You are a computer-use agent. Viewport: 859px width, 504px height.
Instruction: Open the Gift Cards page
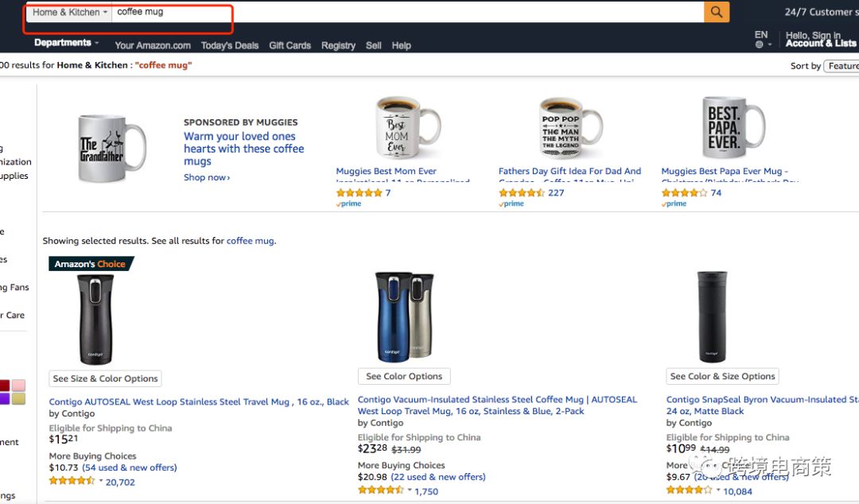(290, 45)
